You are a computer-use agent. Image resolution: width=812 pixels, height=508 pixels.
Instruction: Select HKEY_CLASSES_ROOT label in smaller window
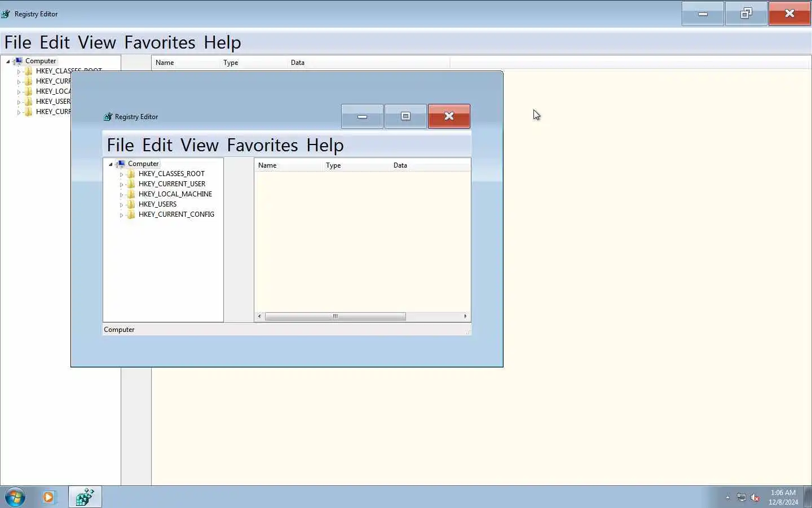[171, 174]
